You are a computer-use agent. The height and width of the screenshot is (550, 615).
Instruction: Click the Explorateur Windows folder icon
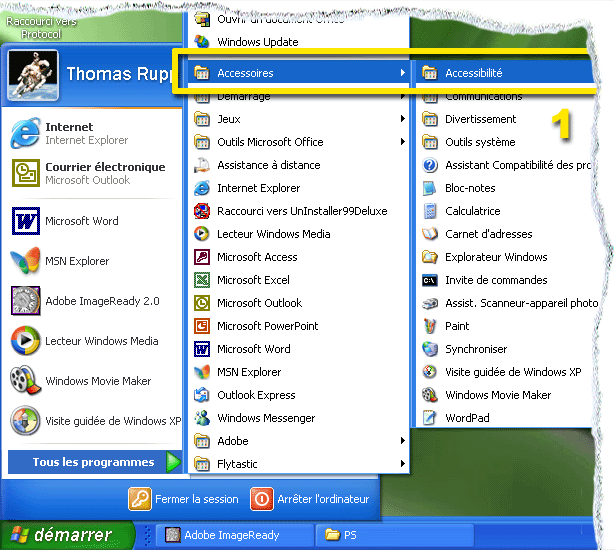[x=430, y=257]
